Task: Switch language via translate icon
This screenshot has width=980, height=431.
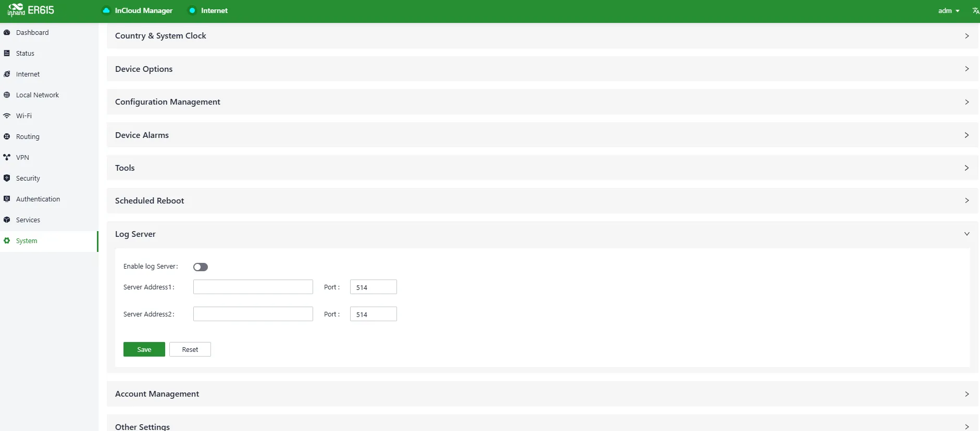Action: pyautogui.click(x=975, y=10)
